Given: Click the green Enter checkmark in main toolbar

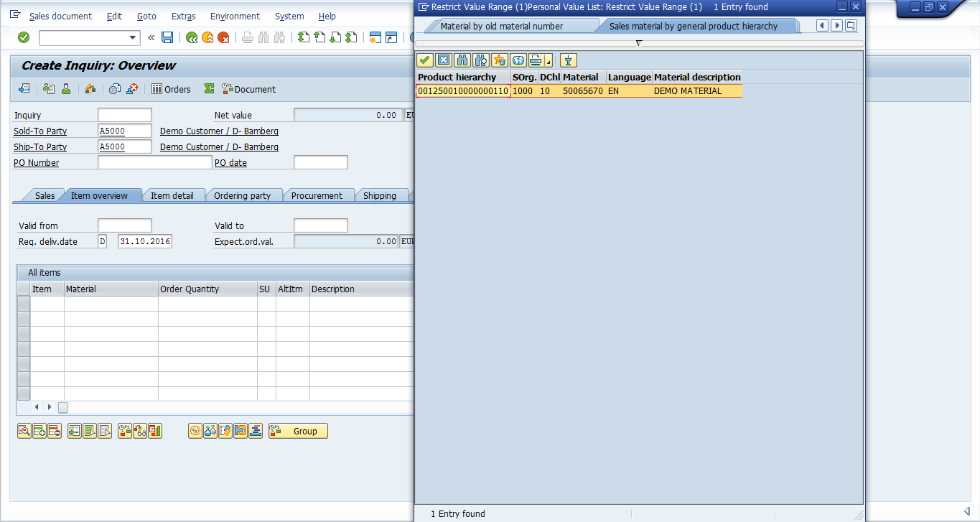Looking at the screenshot, I should click(24, 37).
